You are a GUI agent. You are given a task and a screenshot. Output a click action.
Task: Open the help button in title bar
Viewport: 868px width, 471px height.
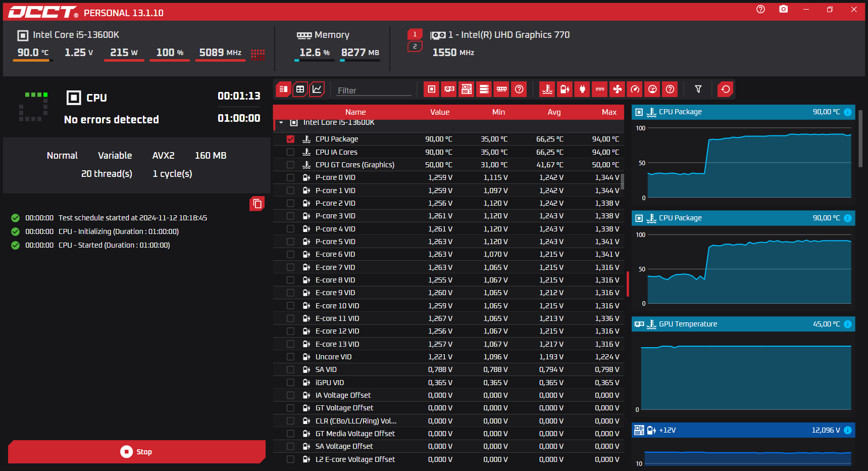pyautogui.click(x=760, y=9)
